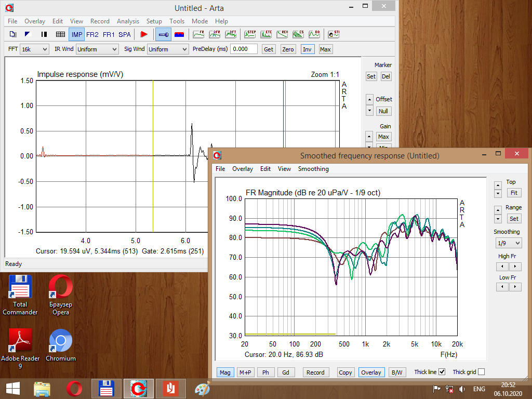Viewport: 532px width, 399px height.
Task: Click the PreDelay (ms) input field
Action: [x=244, y=49]
